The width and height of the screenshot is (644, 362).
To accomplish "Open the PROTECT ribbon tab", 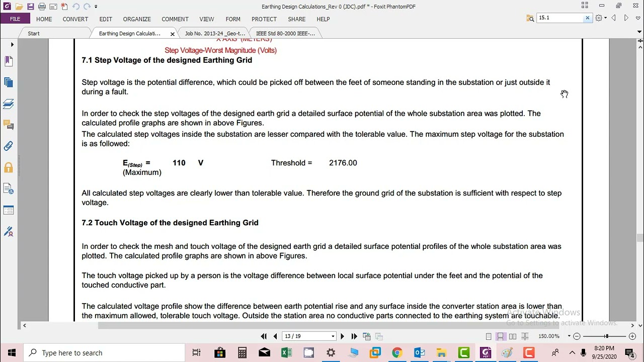I will (264, 19).
